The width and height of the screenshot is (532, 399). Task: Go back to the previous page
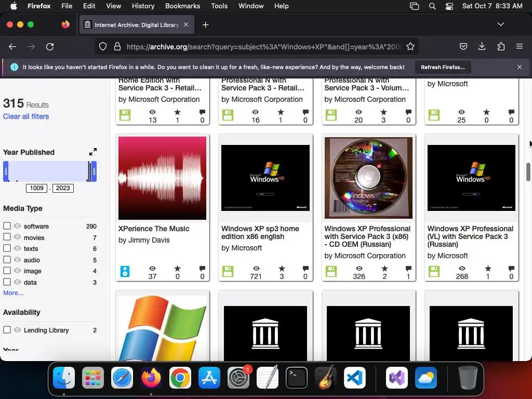[12, 46]
